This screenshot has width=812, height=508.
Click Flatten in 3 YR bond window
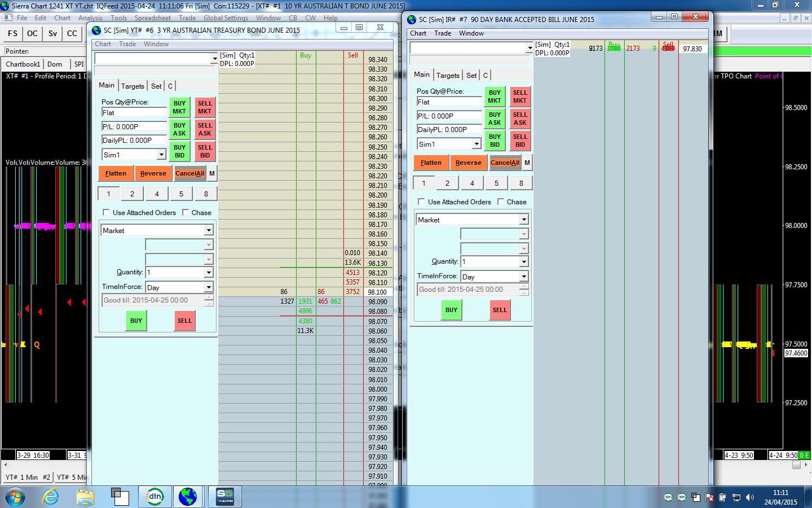pos(116,173)
